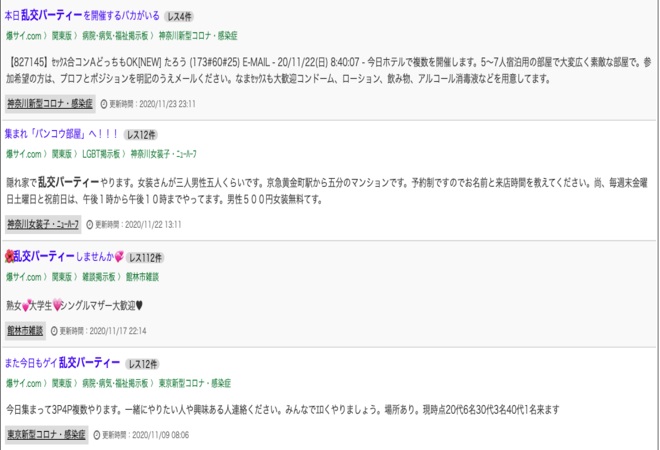660x450 pixels.
Task: Click clock icon beside 2020/11/22 13:11
Action: coord(90,225)
